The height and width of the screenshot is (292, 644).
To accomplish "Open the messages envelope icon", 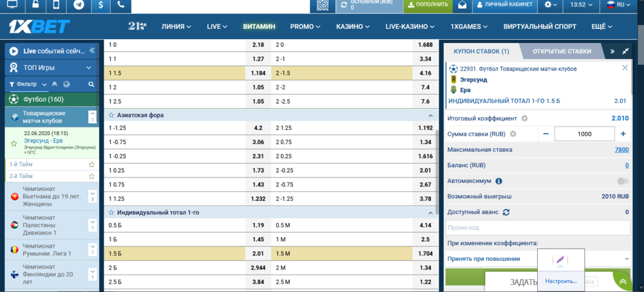I will click(x=463, y=5).
